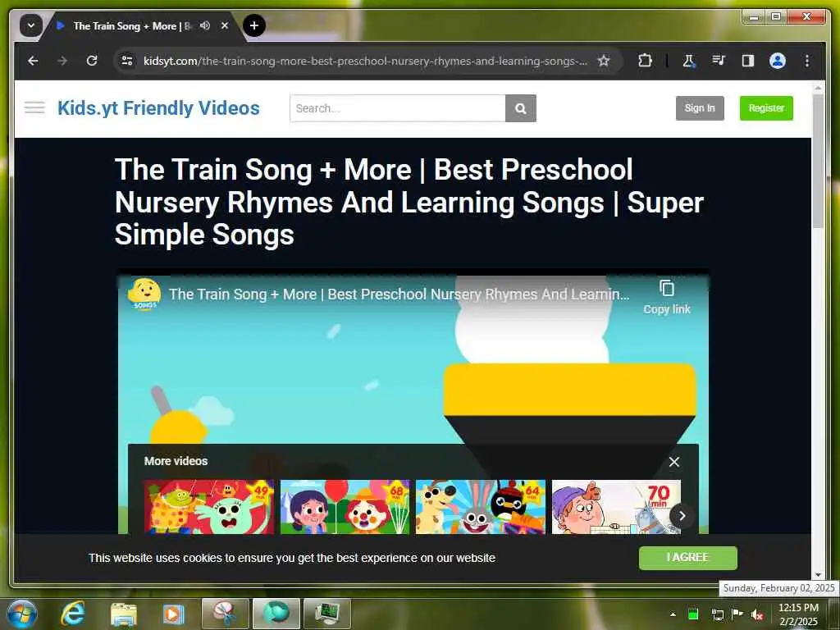Click the browser forward arrow
The image size is (840, 630).
click(62, 61)
